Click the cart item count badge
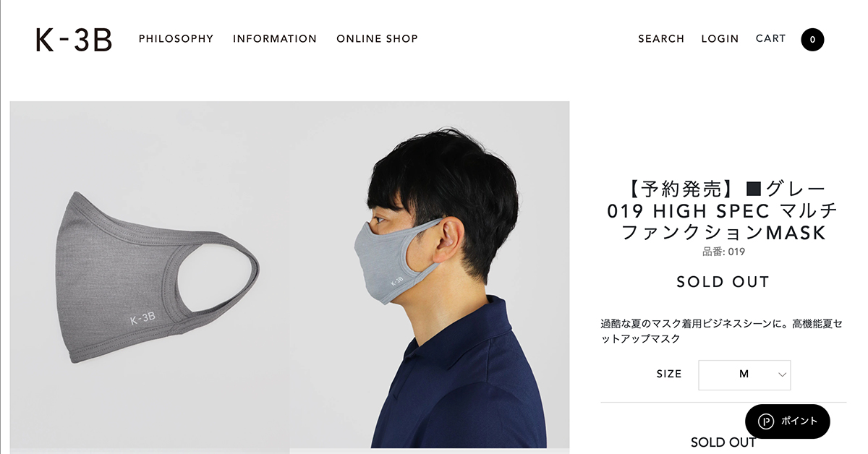The width and height of the screenshot is (868, 454). coord(812,40)
